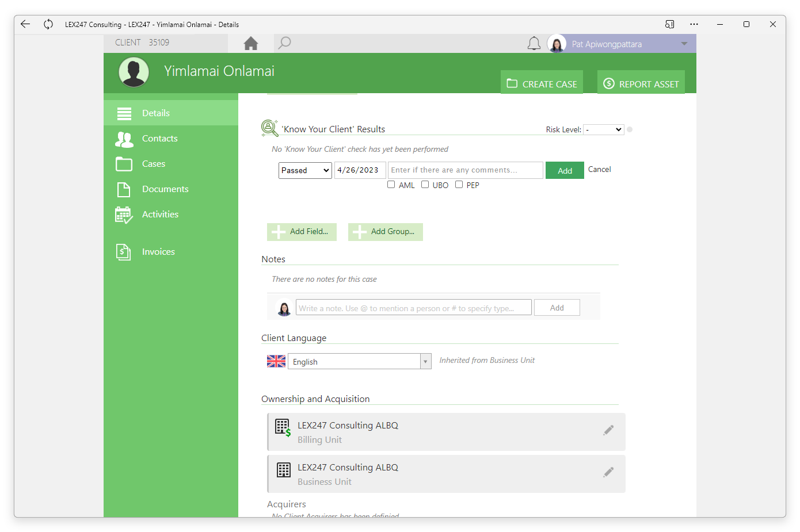Click the UK flag icon
Viewport: 800px width, 532px height.
(x=276, y=361)
